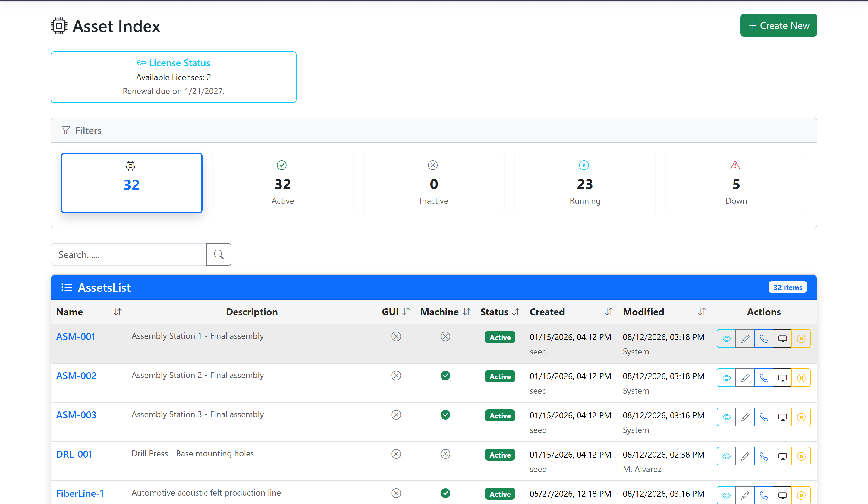
Task: Click the ASM-003 Machine green check icon
Action: coord(445,415)
